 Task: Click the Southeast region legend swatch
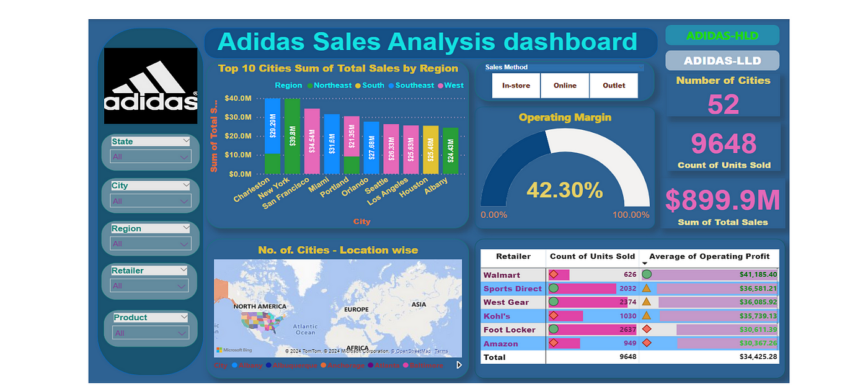point(391,86)
